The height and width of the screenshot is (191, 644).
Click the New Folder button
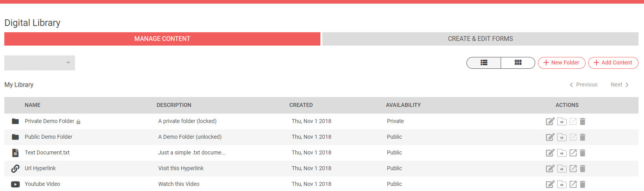point(562,63)
